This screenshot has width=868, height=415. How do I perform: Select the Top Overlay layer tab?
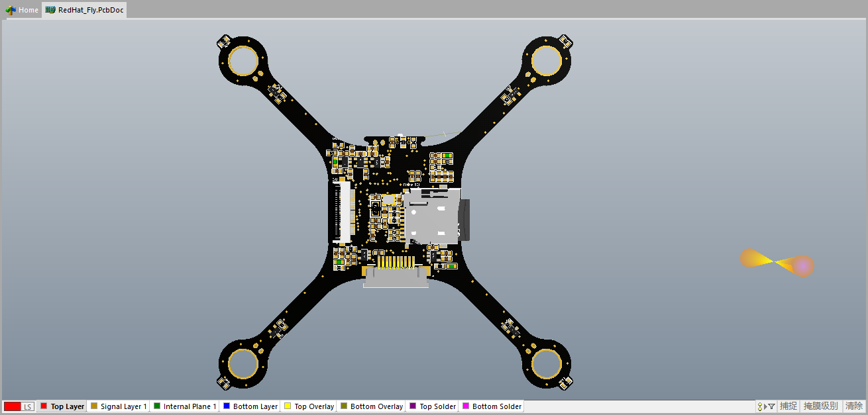coord(309,406)
